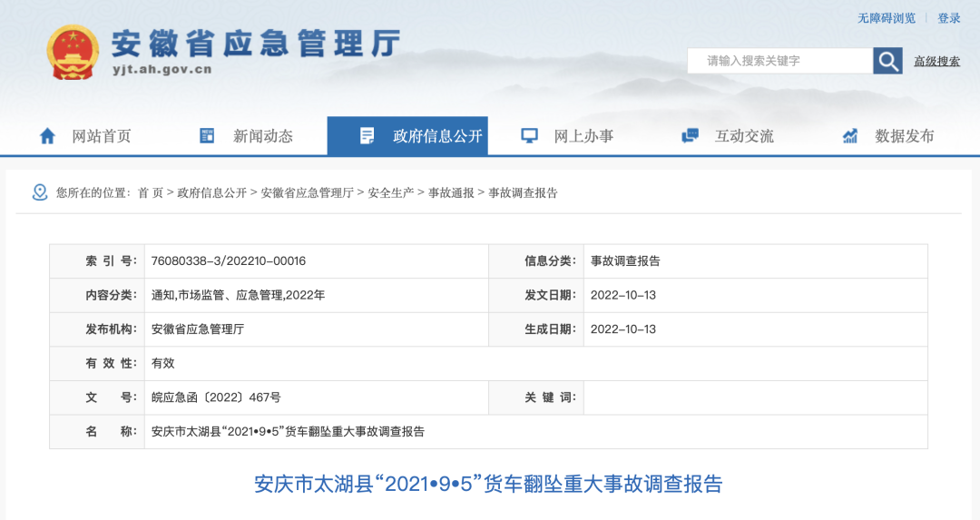This screenshot has height=520, width=980.
Task: Click the 发布机构 value 安徽省应急管理厅
Action: click(x=198, y=329)
